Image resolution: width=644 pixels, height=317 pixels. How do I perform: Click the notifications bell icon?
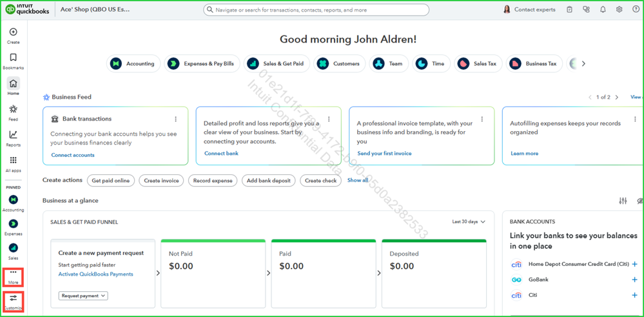pos(603,10)
